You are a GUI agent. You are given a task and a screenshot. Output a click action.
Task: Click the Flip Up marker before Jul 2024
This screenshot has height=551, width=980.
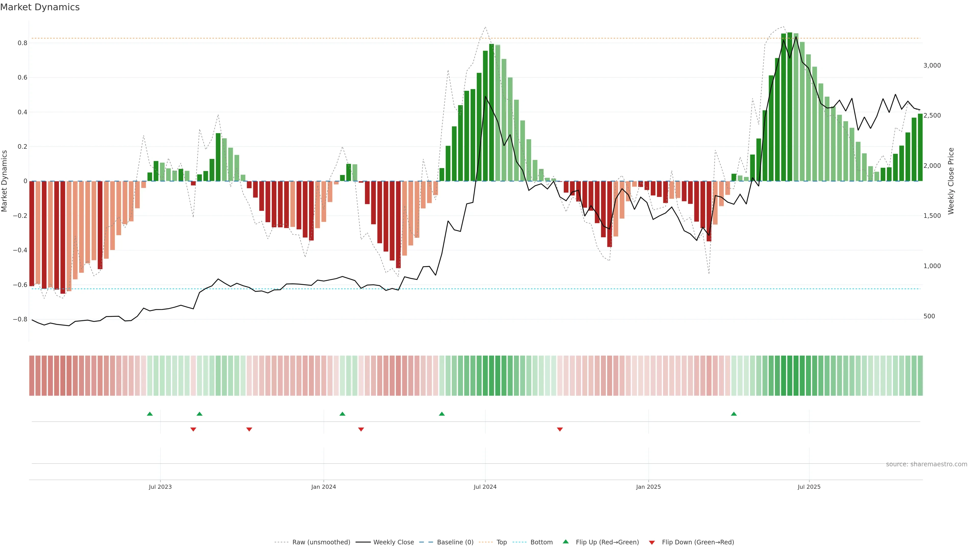442,414
